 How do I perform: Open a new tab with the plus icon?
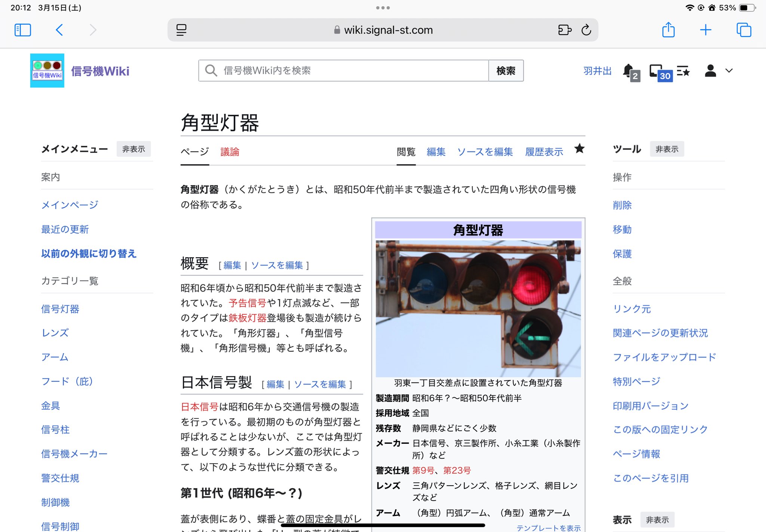(705, 30)
